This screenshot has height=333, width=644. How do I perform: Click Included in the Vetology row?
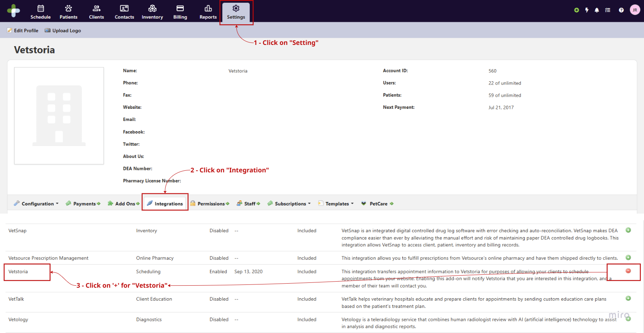tap(307, 320)
